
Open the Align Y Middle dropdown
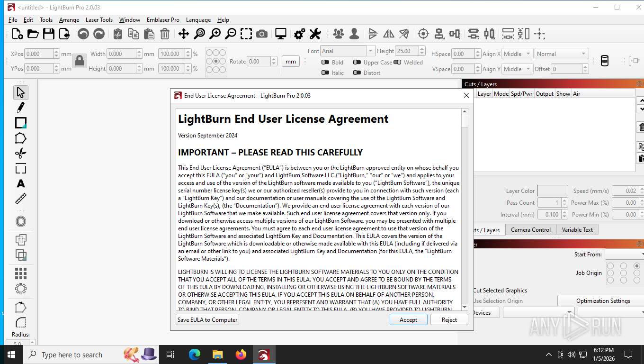(517, 69)
